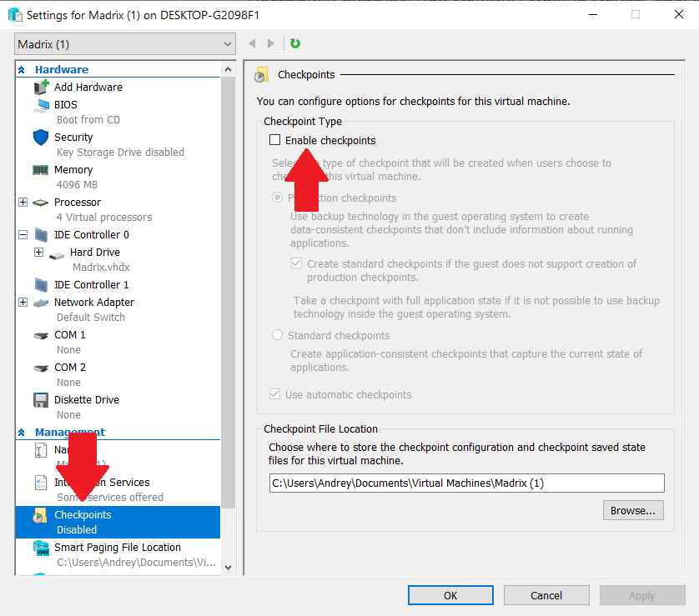Click the sidebar scroll up arrow
The height and width of the screenshot is (616, 699).
click(x=228, y=69)
